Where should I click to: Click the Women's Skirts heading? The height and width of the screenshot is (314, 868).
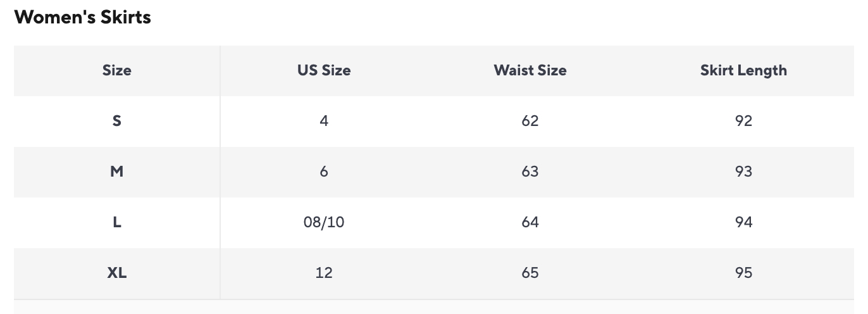pyautogui.click(x=82, y=17)
